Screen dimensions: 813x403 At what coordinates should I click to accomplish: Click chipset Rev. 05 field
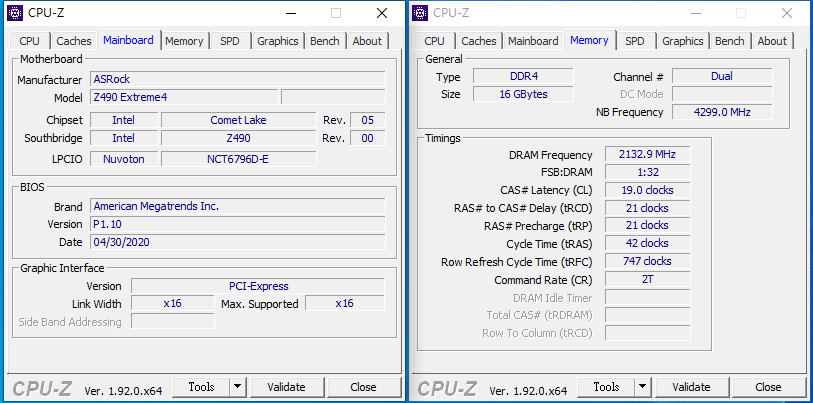(x=368, y=120)
